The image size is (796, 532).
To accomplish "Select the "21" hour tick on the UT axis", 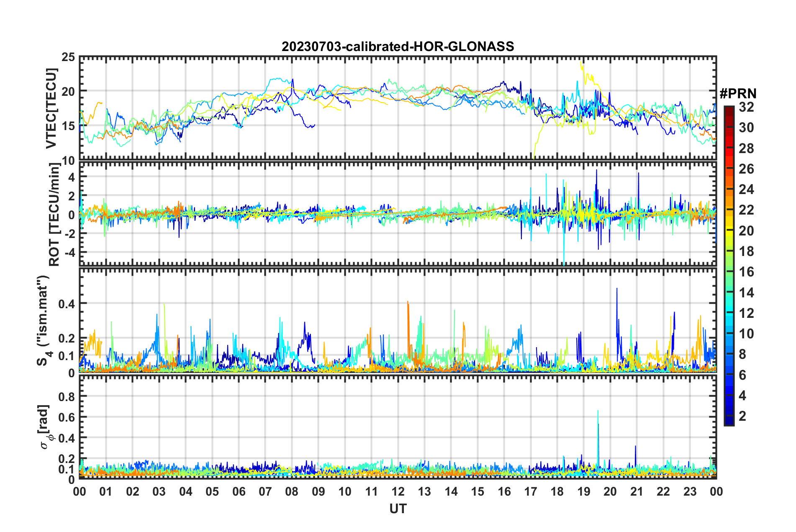I will click(x=637, y=491).
